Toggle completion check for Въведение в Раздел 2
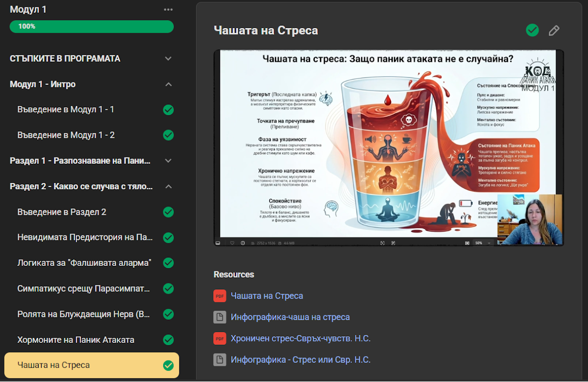 (168, 212)
